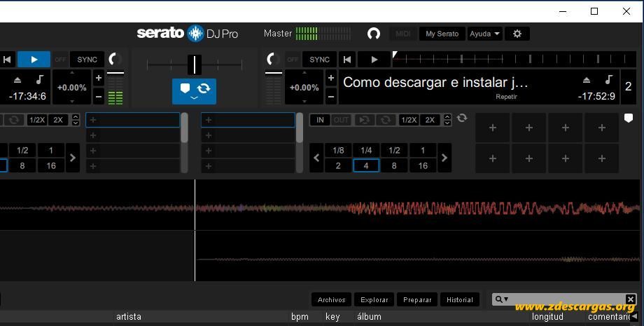Click reloop arrow icon after OUT on right deck

tap(364, 120)
